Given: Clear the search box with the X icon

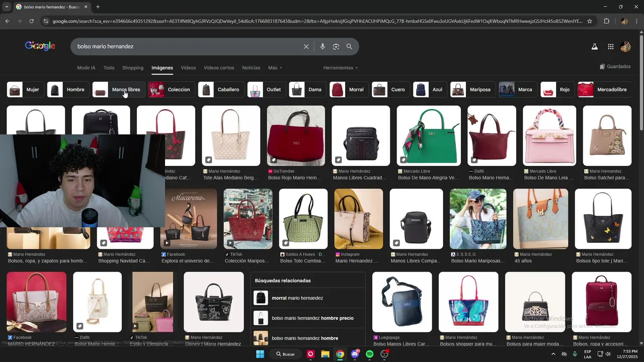Looking at the screenshot, I should click(306, 46).
